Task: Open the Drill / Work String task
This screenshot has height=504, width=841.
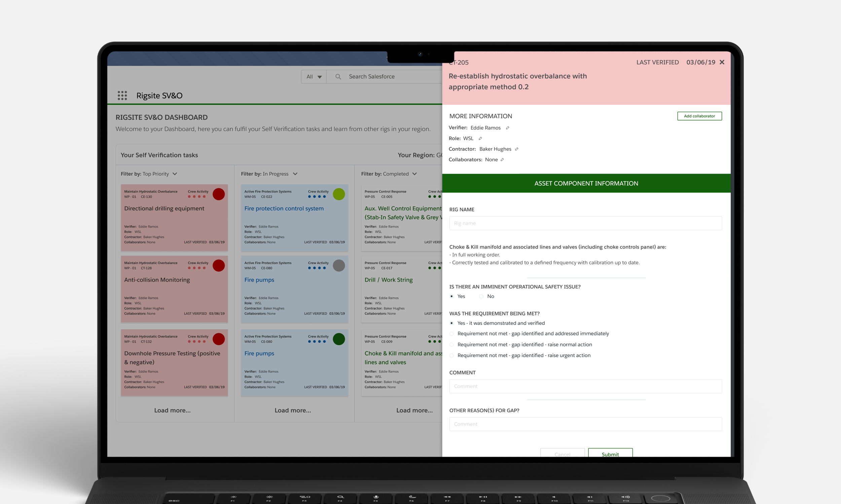Action: click(x=389, y=280)
